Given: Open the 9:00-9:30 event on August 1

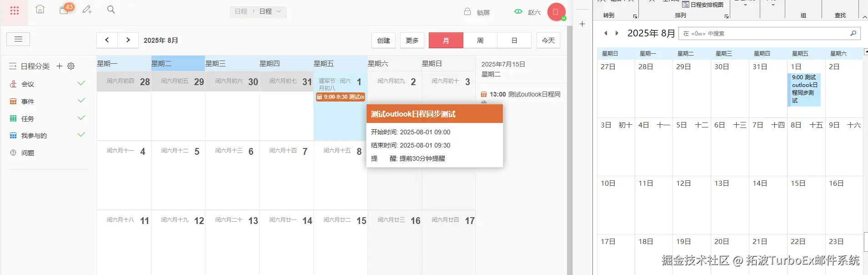Looking at the screenshot, I should coord(341,97).
